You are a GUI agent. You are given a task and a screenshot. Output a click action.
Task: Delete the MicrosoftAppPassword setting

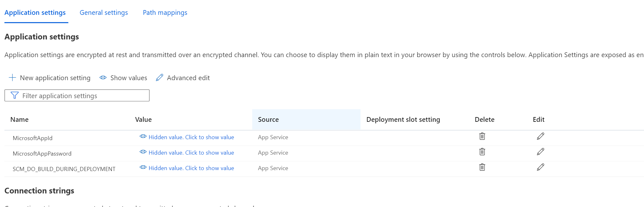[482, 152]
